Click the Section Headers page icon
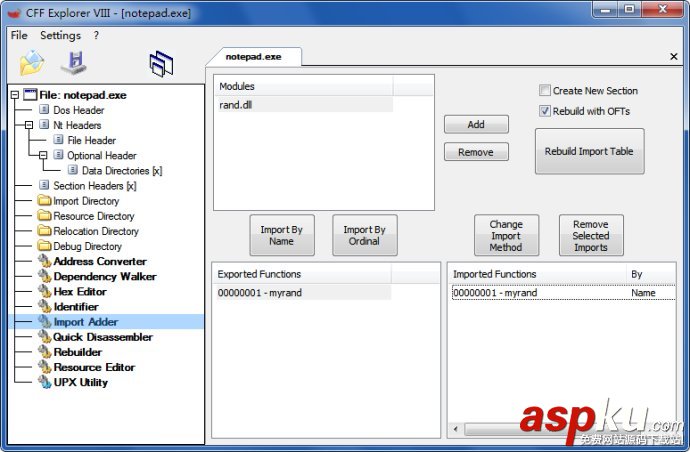The height and width of the screenshot is (452, 690). tap(44, 185)
